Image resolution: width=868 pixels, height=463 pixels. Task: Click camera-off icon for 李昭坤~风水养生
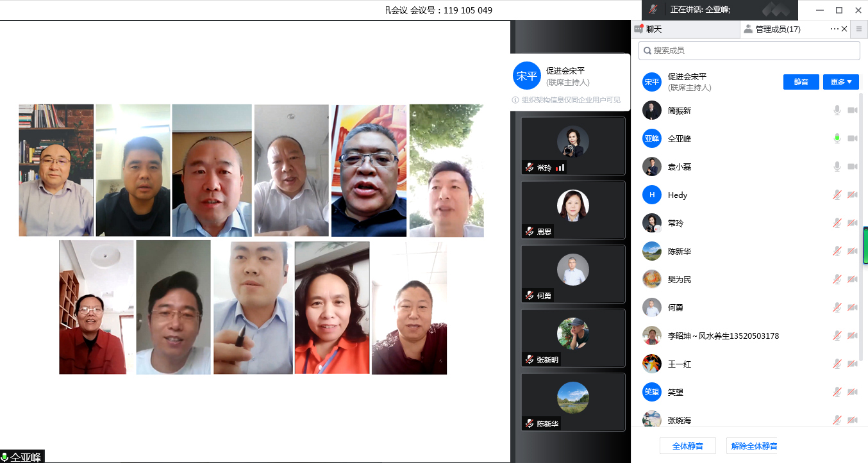(x=852, y=336)
